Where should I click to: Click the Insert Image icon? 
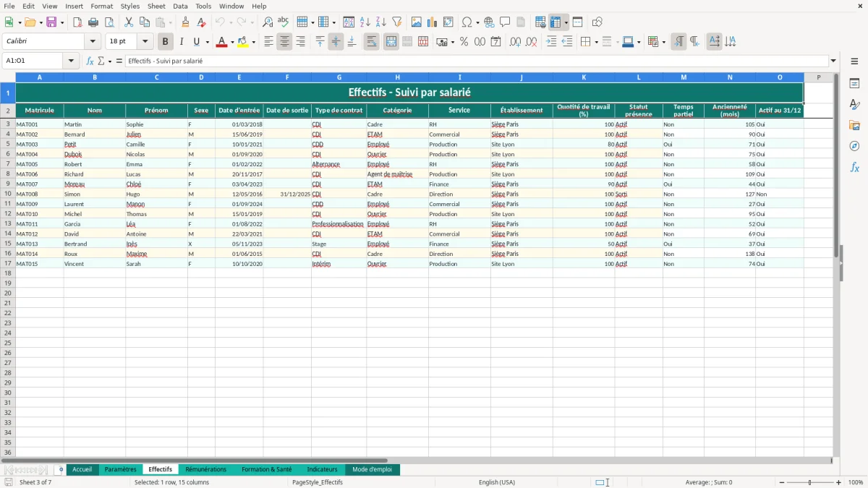[417, 22]
